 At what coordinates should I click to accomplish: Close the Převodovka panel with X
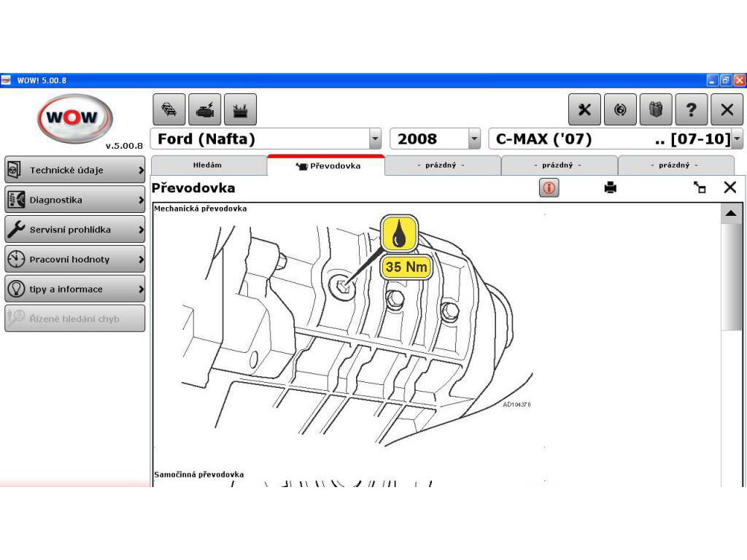(729, 187)
